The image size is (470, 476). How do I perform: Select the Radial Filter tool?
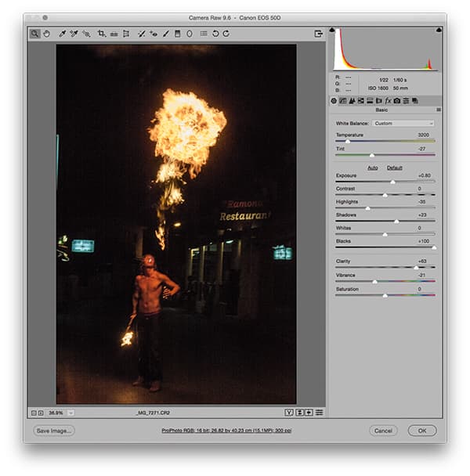click(190, 34)
